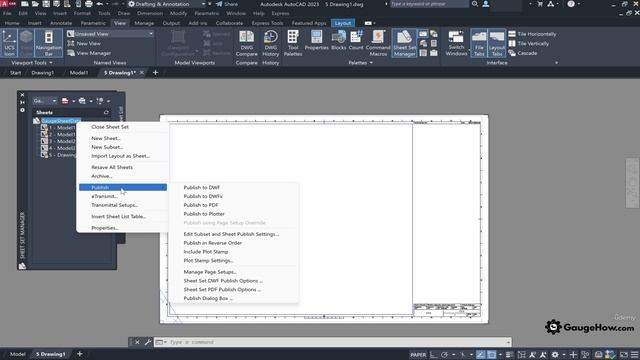Screen dimensions: 640x360
Task: Switch to the Layout ribbon tab
Action: pos(342,23)
